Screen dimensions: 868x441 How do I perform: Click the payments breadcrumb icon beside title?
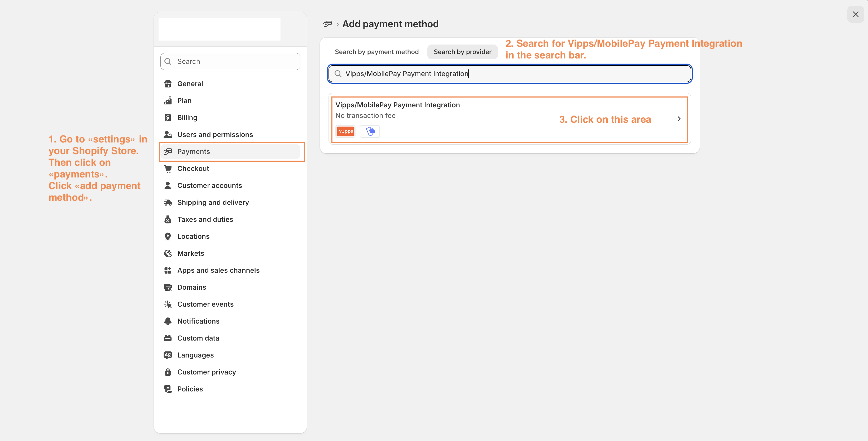tap(327, 24)
